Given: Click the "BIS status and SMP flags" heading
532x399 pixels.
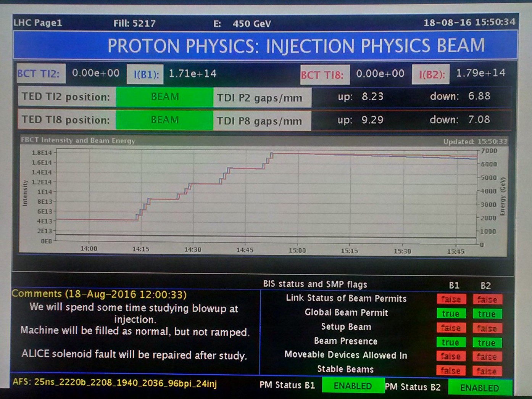Looking at the screenshot, I should (315, 284).
